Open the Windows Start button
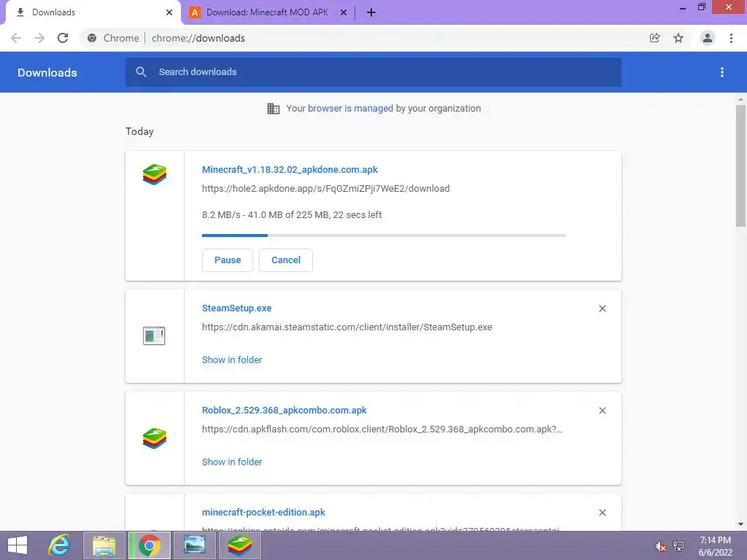 [18, 545]
